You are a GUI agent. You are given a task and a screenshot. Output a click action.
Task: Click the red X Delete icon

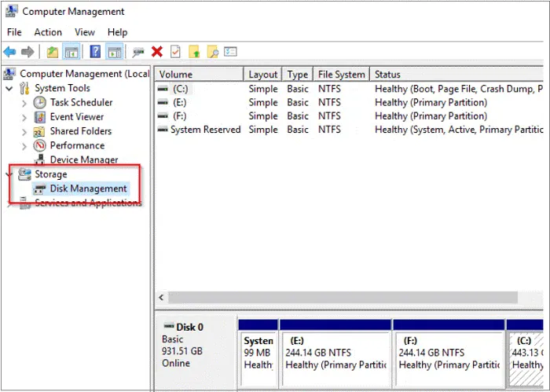[157, 52]
